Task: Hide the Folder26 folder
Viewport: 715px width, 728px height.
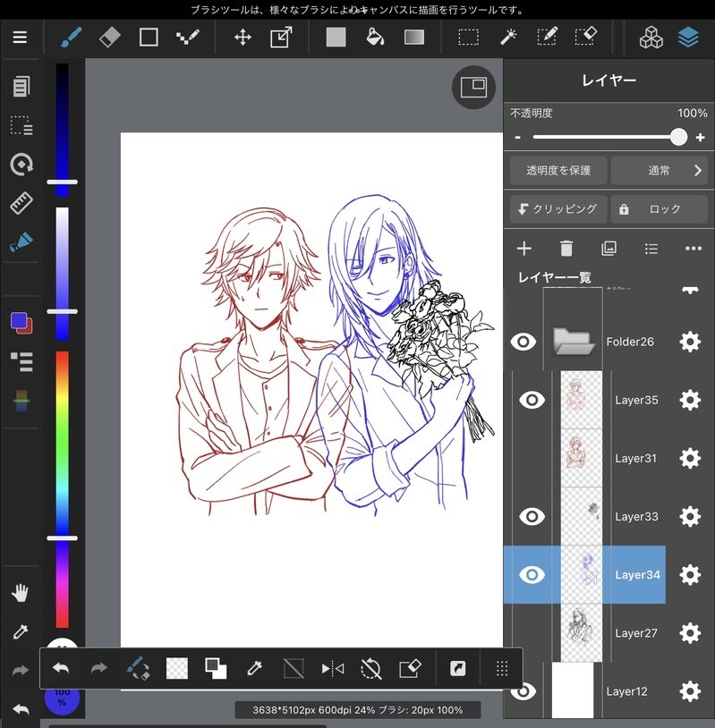Action: click(x=523, y=342)
